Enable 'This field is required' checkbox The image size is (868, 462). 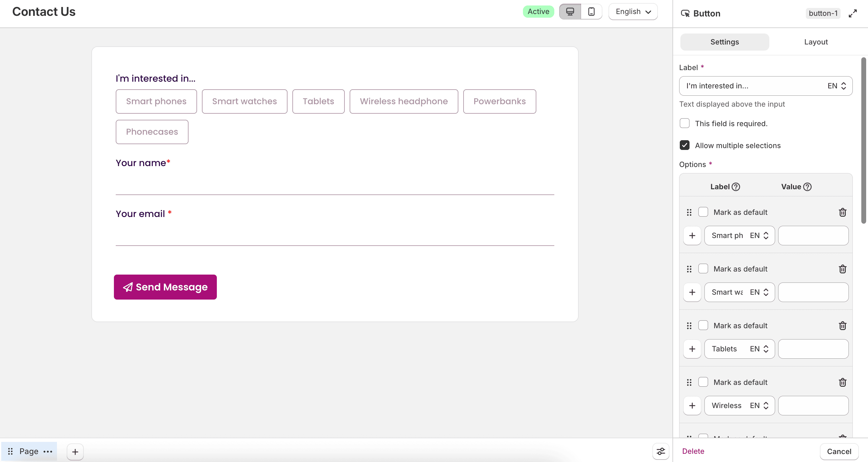point(684,123)
